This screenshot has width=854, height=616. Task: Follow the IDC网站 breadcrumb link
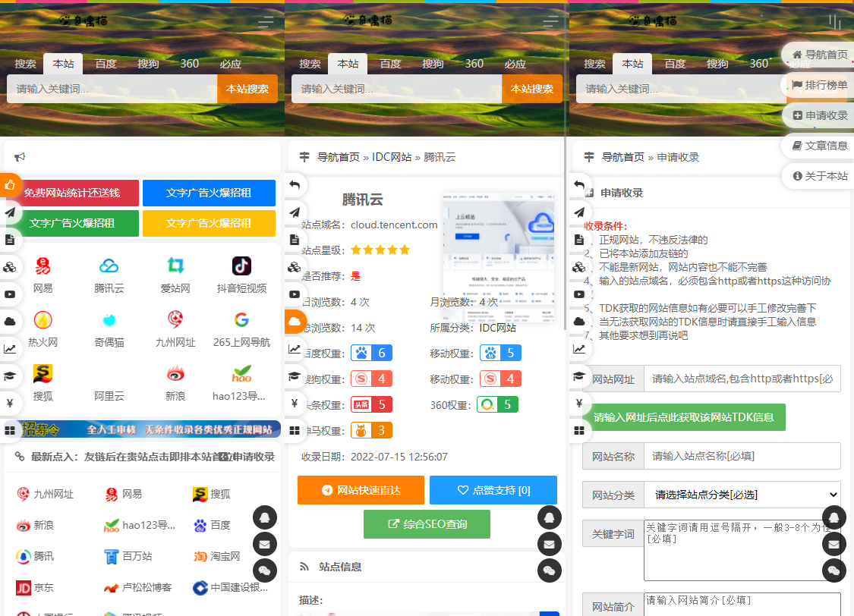click(x=392, y=157)
